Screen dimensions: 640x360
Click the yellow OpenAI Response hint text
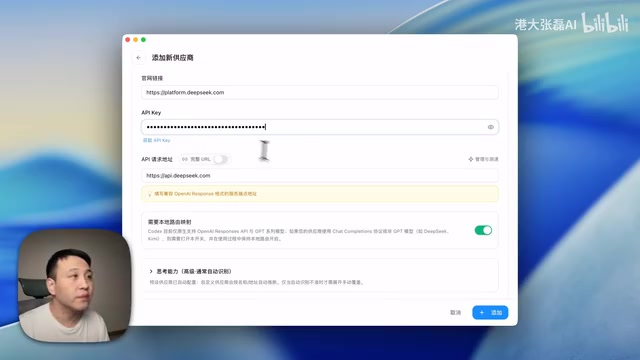pos(205,194)
